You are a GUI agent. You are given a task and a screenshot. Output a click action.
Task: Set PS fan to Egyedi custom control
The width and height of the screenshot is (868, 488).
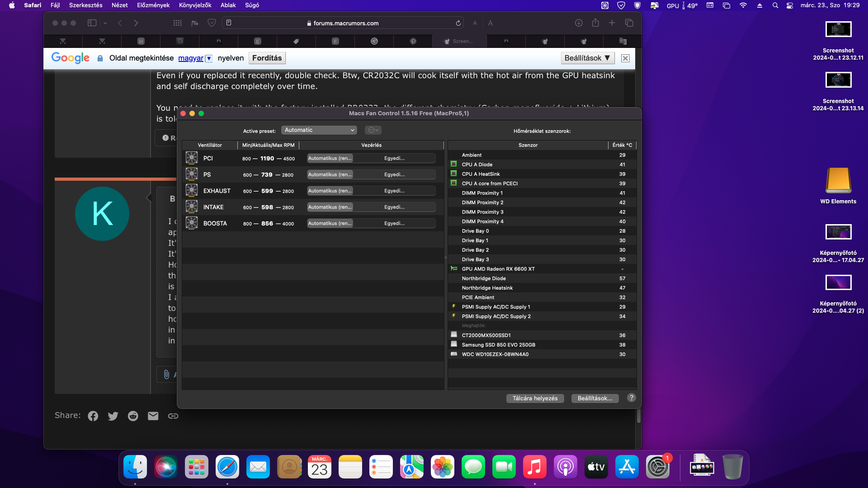coord(394,174)
